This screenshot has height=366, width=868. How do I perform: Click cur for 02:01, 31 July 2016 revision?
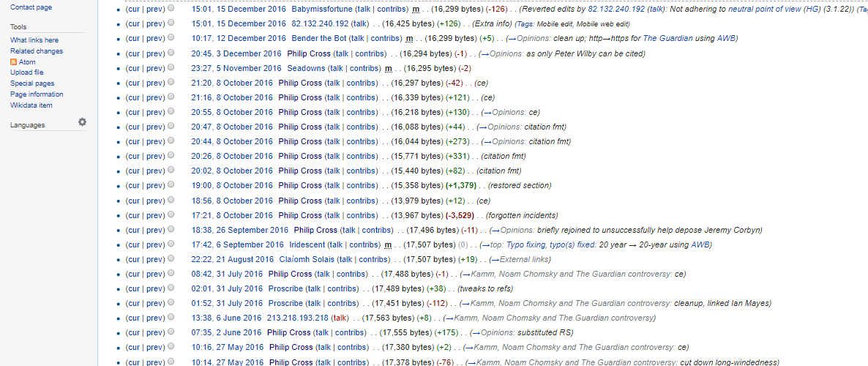[x=132, y=288]
